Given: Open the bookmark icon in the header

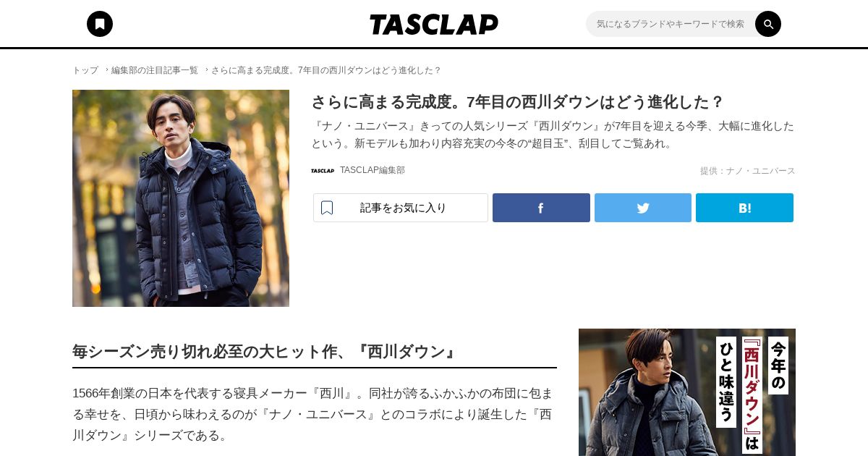Looking at the screenshot, I should [x=100, y=24].
